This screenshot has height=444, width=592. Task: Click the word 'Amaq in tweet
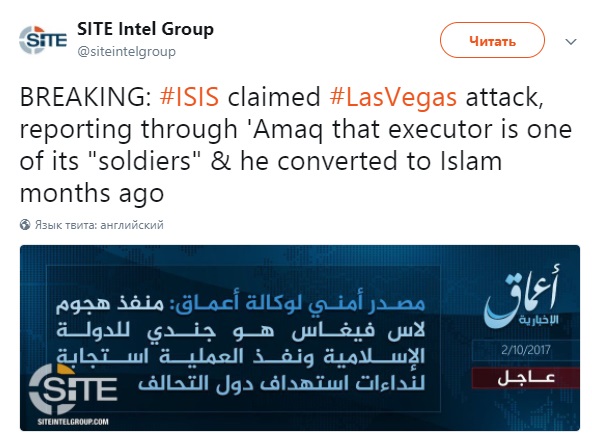(x=285, y=130)
